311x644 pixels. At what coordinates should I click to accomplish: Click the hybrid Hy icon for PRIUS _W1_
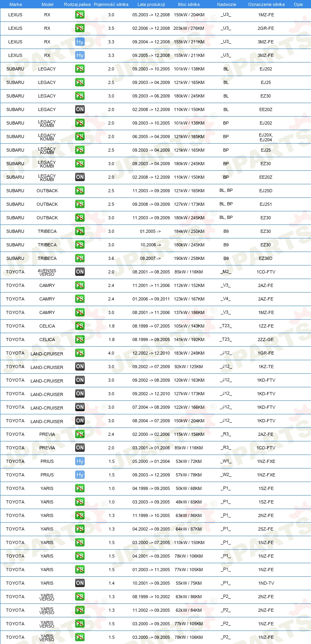(x=80, y=461)
